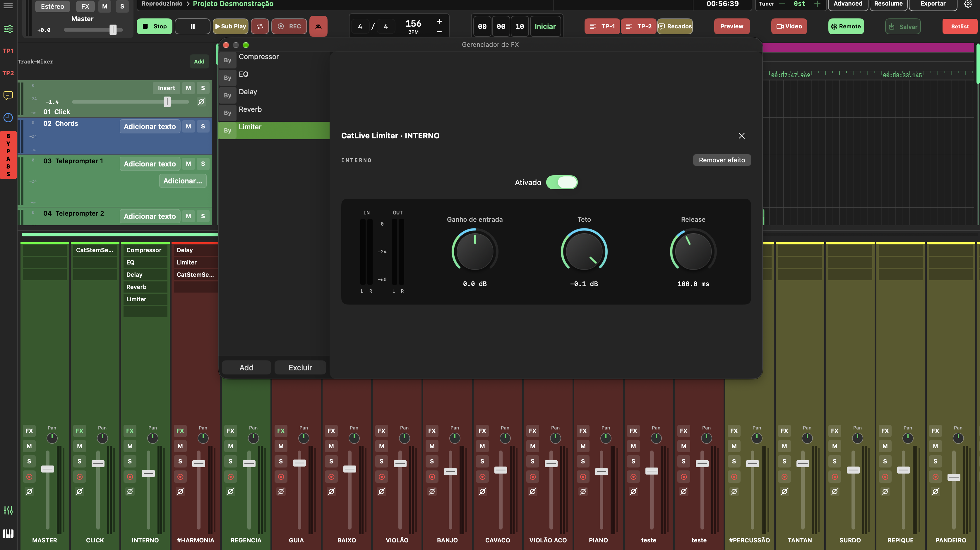
Task: Click the Release knob in limiter
Action: [x=693, y=251]
